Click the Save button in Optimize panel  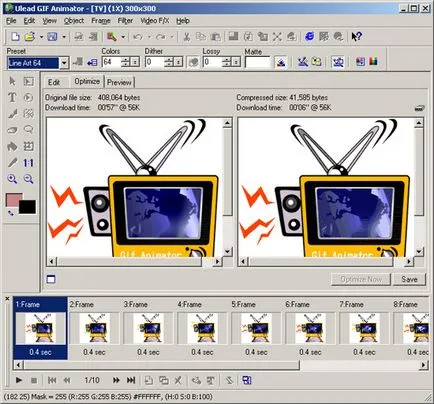coord(409,279)
